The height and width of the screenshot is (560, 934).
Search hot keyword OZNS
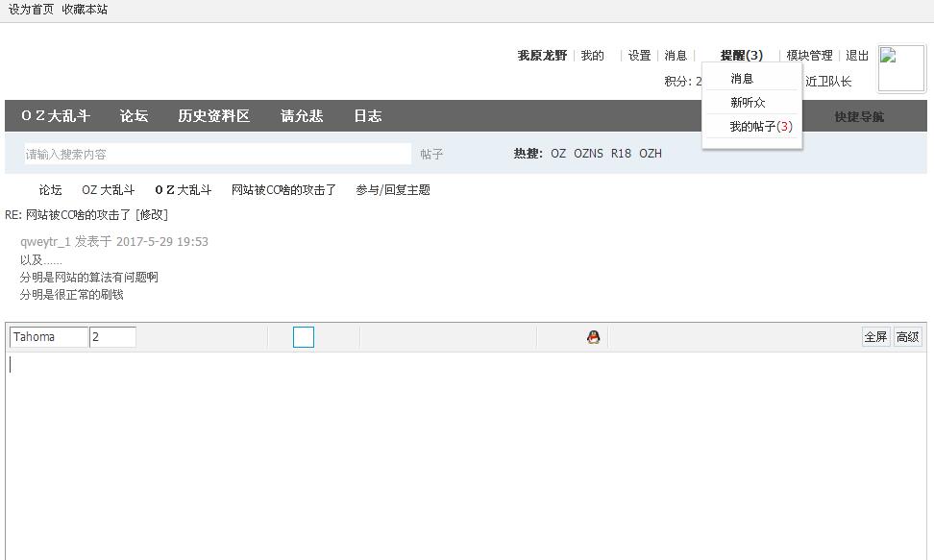point(588,154)
